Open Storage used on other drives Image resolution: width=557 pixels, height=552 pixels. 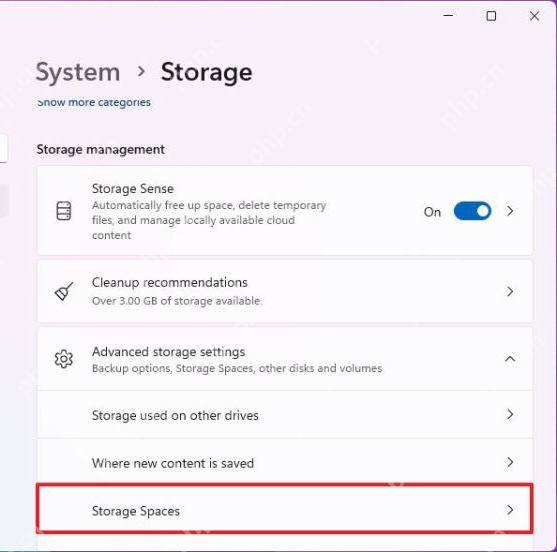(x=285, y=415)
